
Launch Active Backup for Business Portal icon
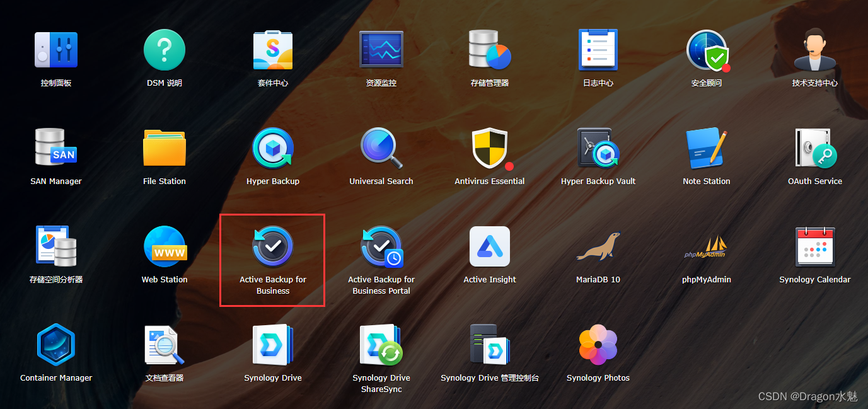381,246
